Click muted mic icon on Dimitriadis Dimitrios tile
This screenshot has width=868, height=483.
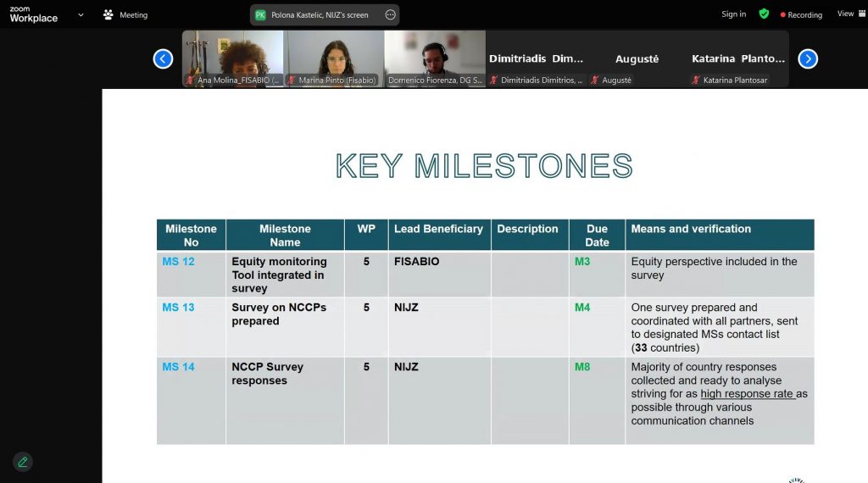point(494,80)
